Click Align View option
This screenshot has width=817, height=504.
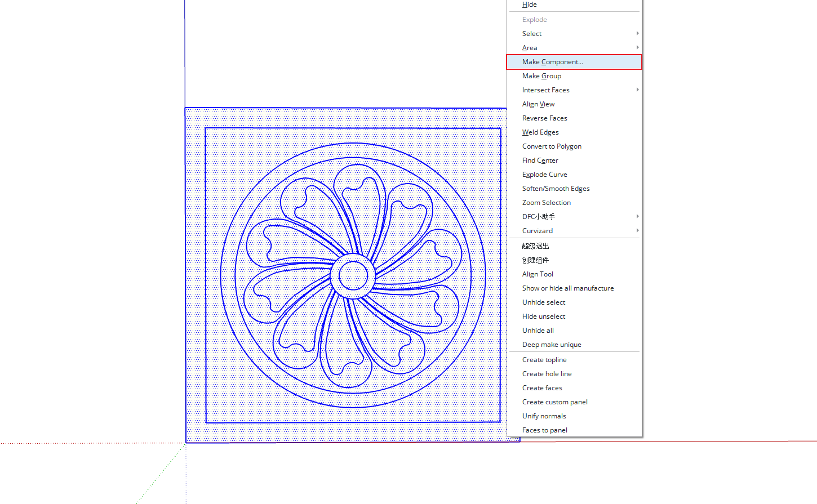pyautogui.click(x=538, y=104)
